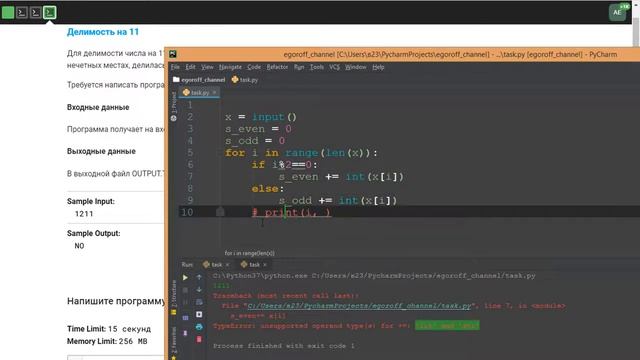
Task: Click the commented print line 10
Action: click(x=291, y=212)
